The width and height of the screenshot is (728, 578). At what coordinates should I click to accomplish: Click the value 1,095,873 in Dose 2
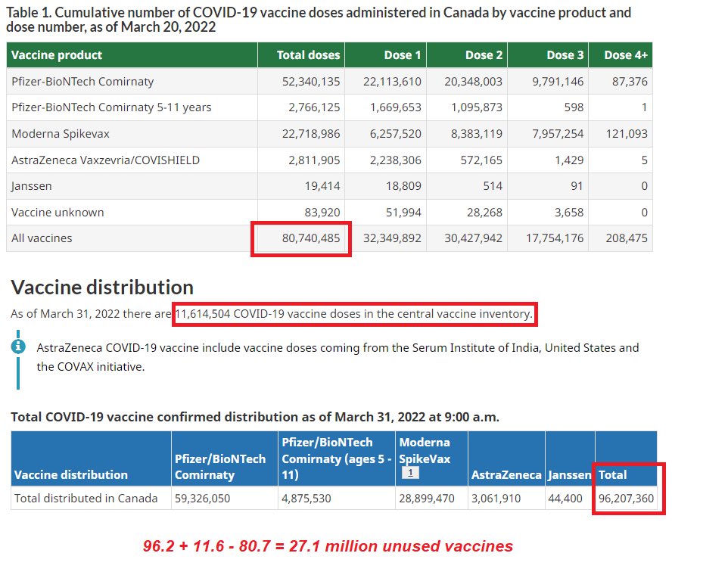477,107
